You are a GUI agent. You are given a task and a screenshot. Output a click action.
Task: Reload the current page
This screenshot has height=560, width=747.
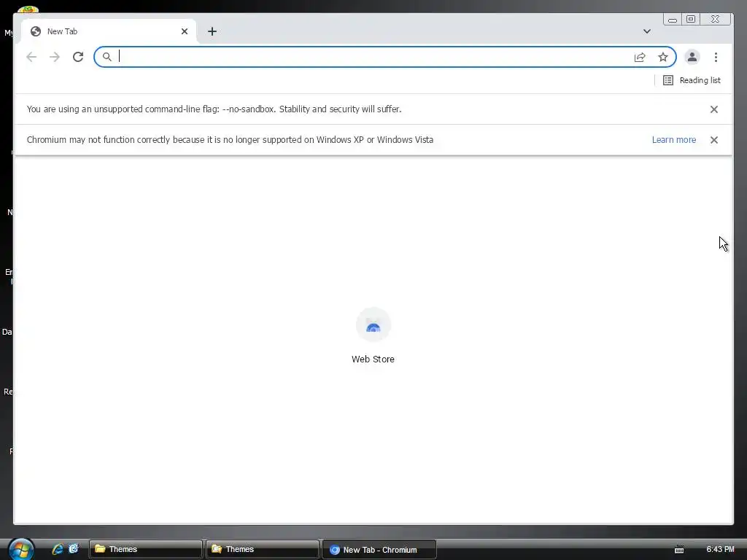(x=78, y=57)
